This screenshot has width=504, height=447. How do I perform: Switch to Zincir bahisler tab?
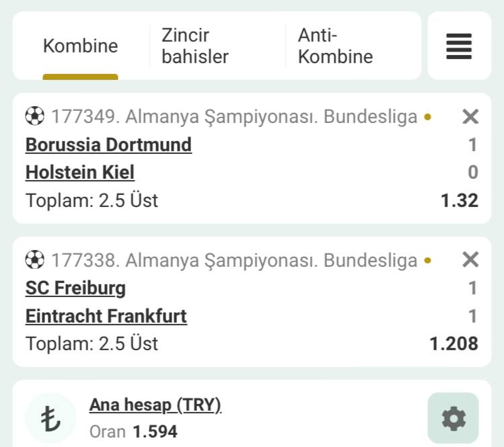point(195,46)
